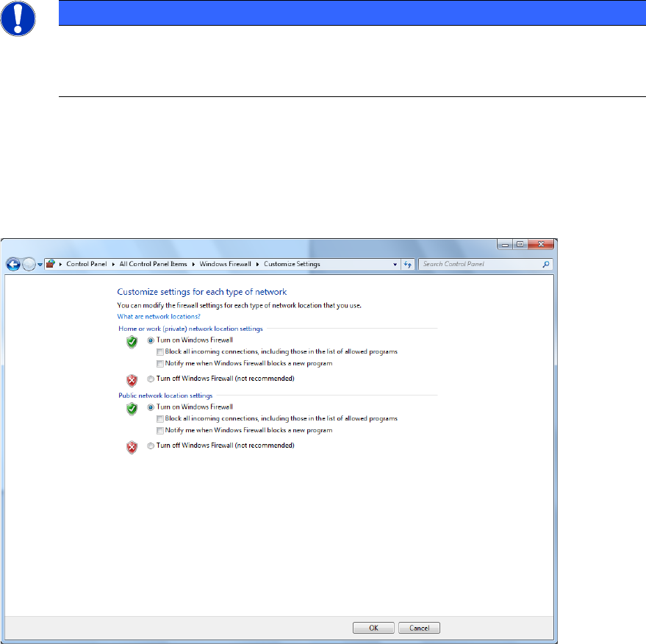The height and width of the screenshot is (644, 646).
Task: Open the recent pages dropdown arrow
Action: coord(40,265)
